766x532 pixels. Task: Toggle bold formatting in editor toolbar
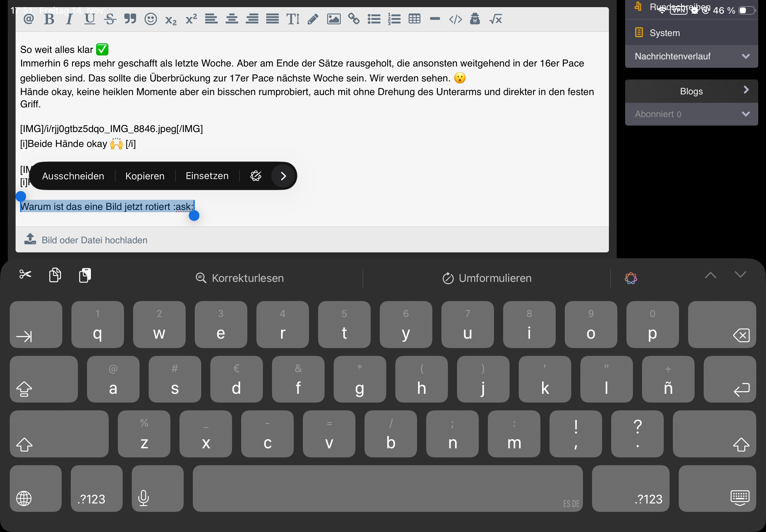pyautogui.click(x=49, y=19)
